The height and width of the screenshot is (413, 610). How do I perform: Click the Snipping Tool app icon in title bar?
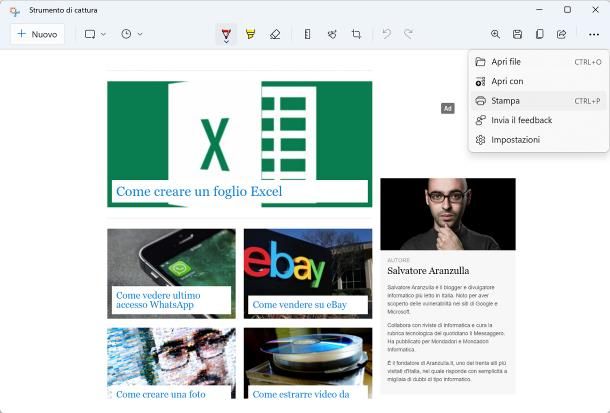click(15, 11)
